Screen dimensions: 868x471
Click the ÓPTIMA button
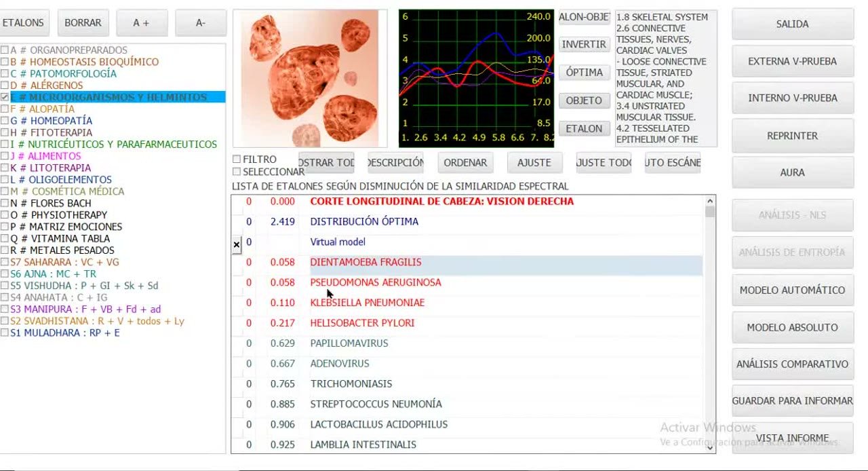pos(584,73)
